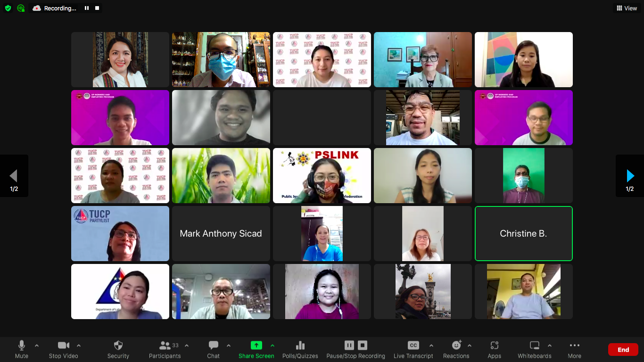
Task: Pause recording in the top recording indicator
Action: (x=87, y=8)
